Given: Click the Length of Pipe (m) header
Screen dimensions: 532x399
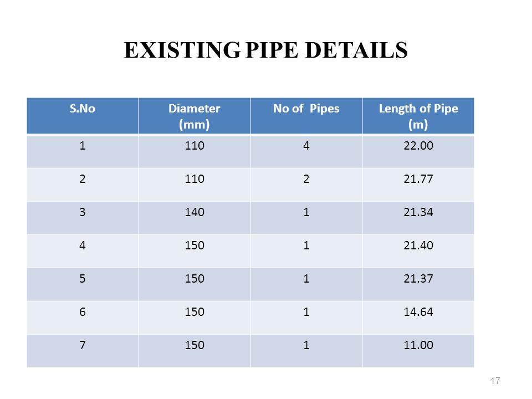Looking at the screenshot, I should (418, 116).
